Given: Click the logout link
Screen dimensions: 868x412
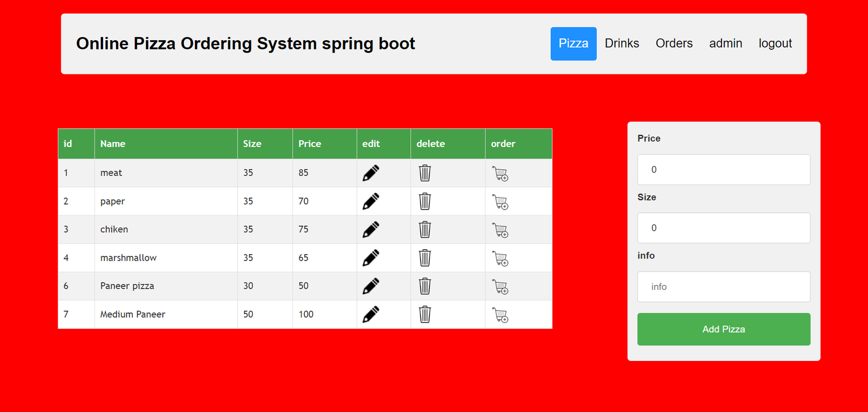Looking at the screenshot, I should click(775, 43).
